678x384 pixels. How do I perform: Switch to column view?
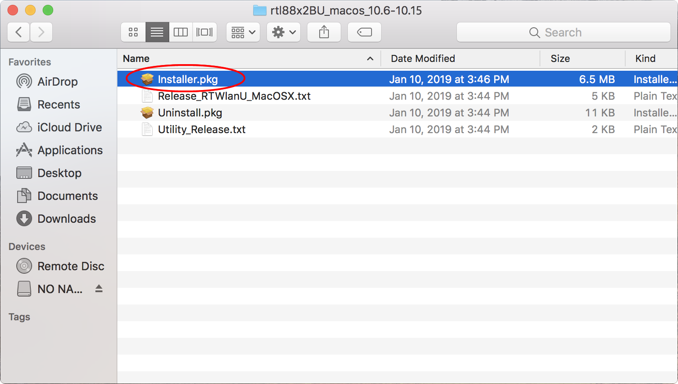180,32
